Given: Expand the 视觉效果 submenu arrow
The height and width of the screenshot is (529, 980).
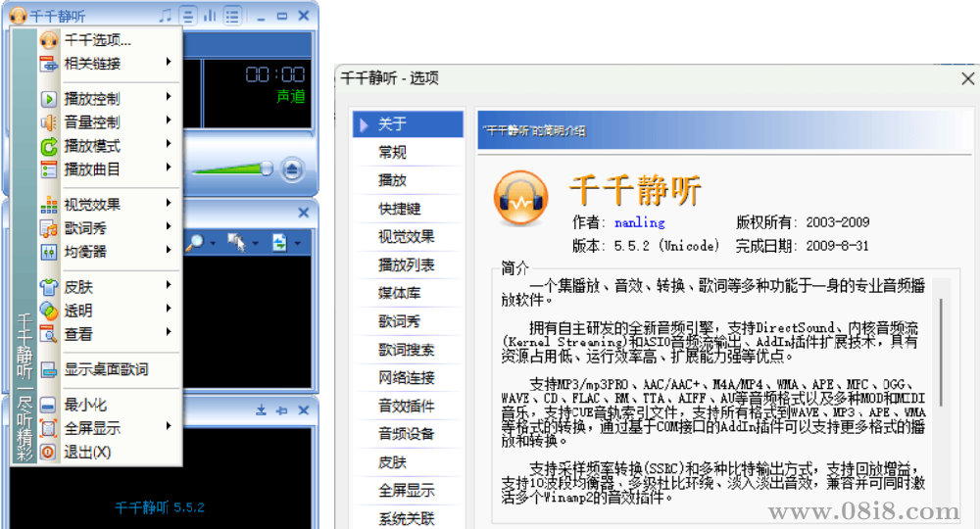Looking at the screenshot, I should (x=169, y=203).
